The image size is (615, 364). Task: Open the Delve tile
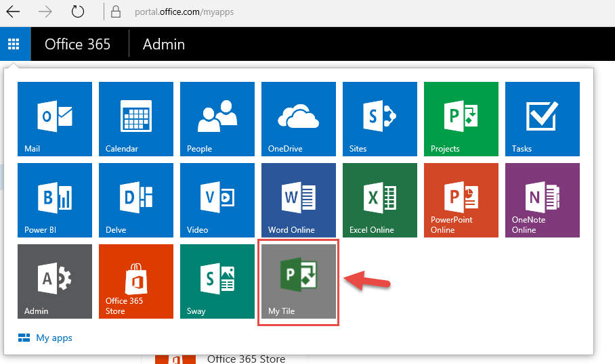(136, 200)
